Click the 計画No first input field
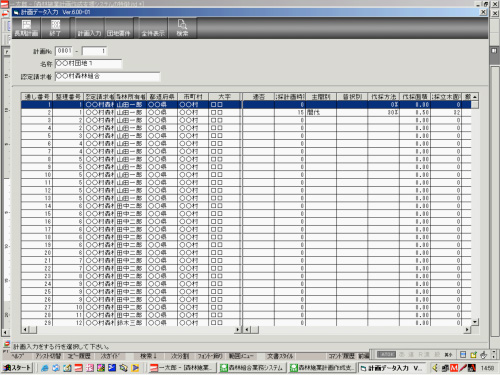500x375 pixels. [64, 51]
